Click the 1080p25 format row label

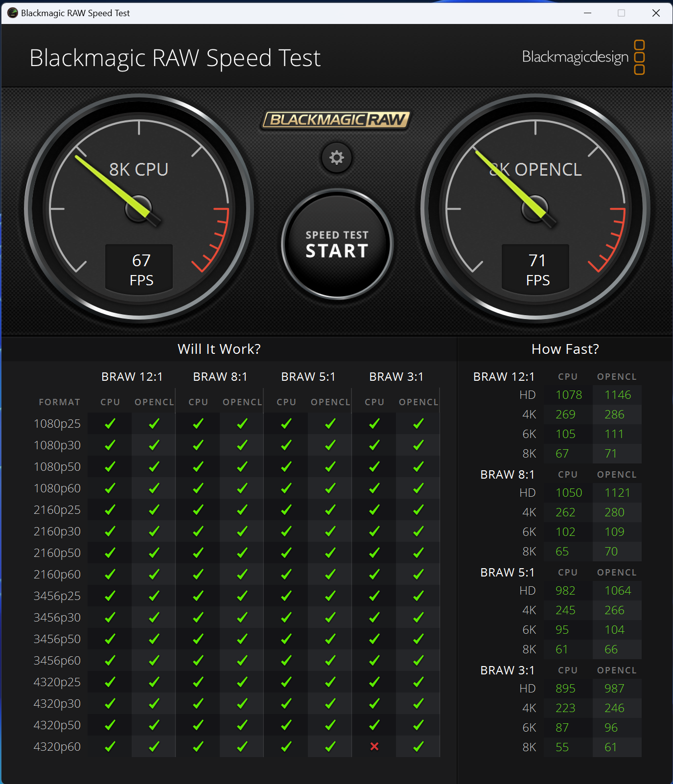(x=57, y=423)
